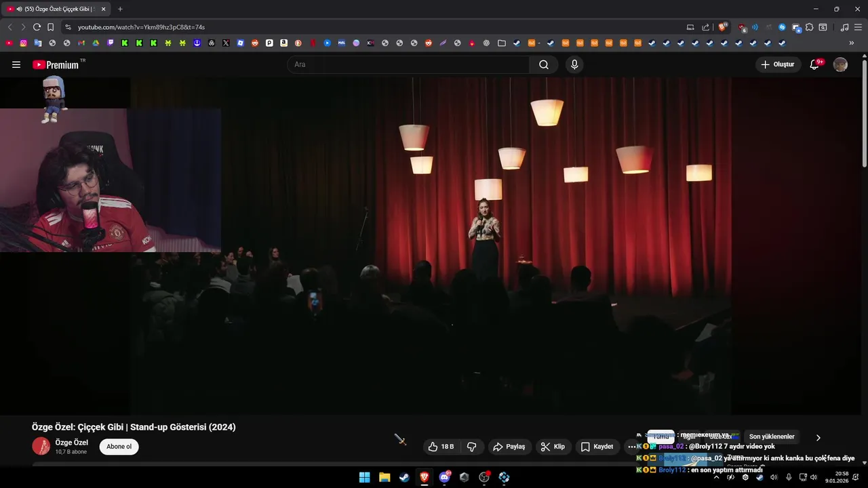Image resolution: width=868 pixels, height=488 pixels.
Task: Show hidden system tray icons chevron
Action: click(x=716, y=477)
